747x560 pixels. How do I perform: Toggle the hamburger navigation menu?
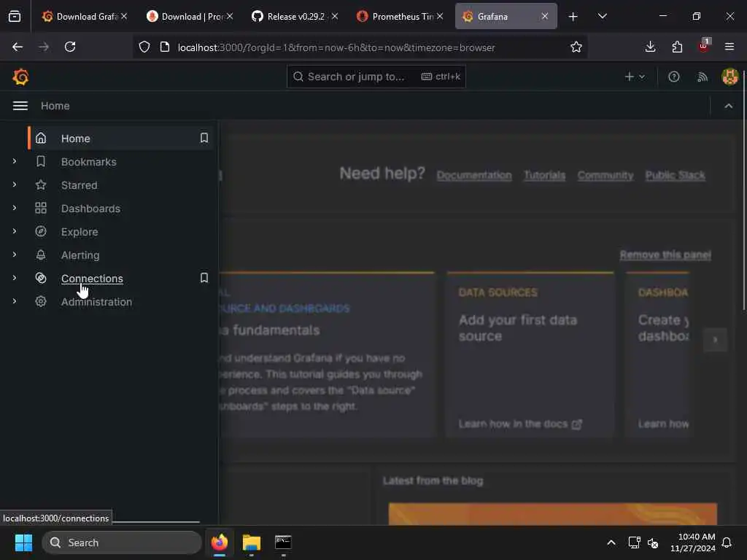click(x=20, y=106)
